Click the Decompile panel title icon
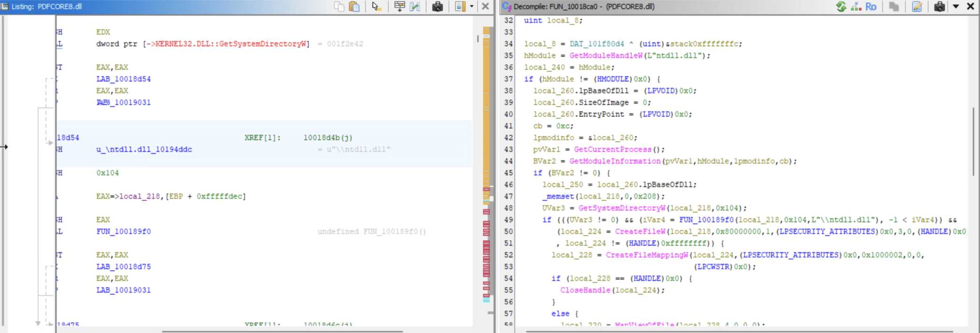This screenshot has height=333, width=980. point(507,7)
